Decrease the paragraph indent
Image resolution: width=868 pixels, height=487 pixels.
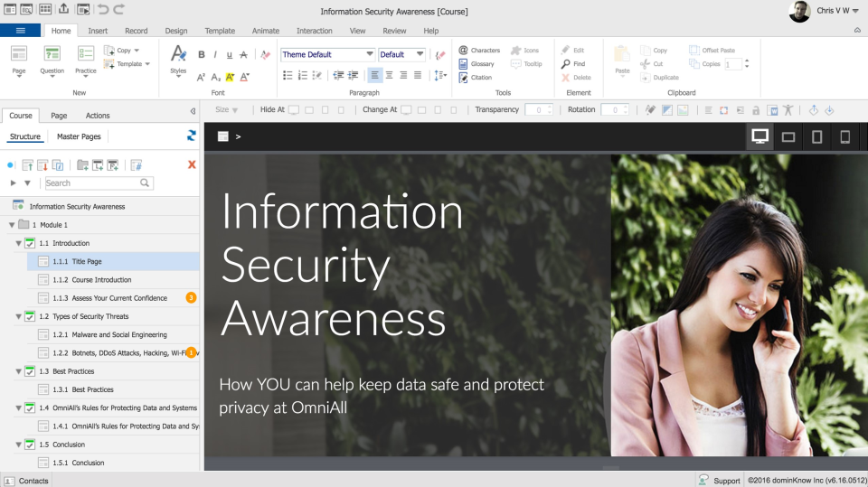pyautogui.click(x=338, y=75)
